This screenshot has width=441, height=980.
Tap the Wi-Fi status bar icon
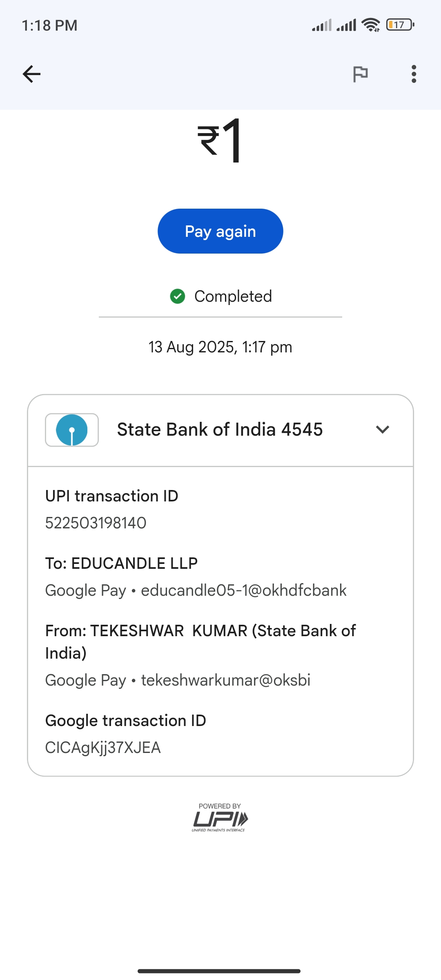pos(371,25)
